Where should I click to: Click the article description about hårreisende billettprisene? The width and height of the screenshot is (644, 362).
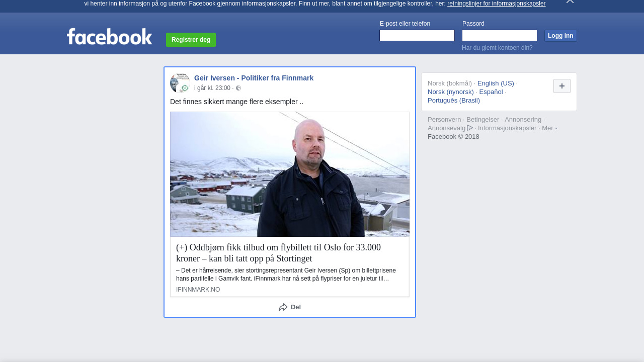coord(286,275)
